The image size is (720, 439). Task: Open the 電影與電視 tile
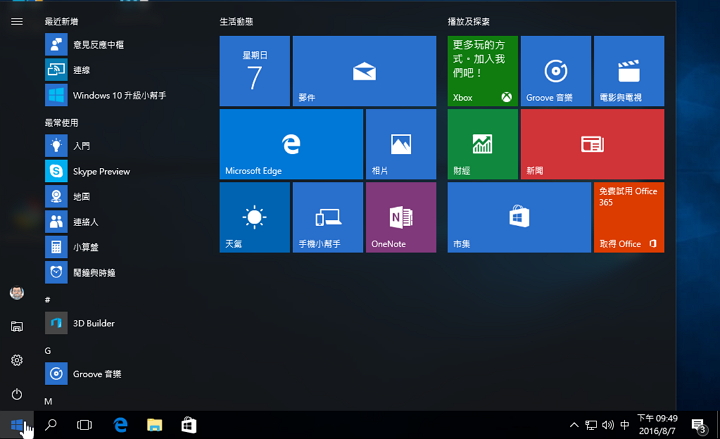(x=629, y=71)
